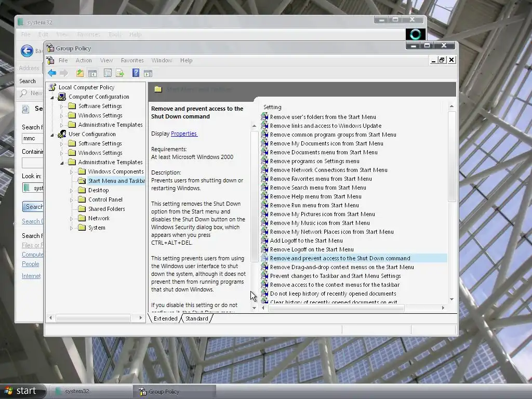
Task: Click the mmc search text field
Action: click(x=33, y=138)
